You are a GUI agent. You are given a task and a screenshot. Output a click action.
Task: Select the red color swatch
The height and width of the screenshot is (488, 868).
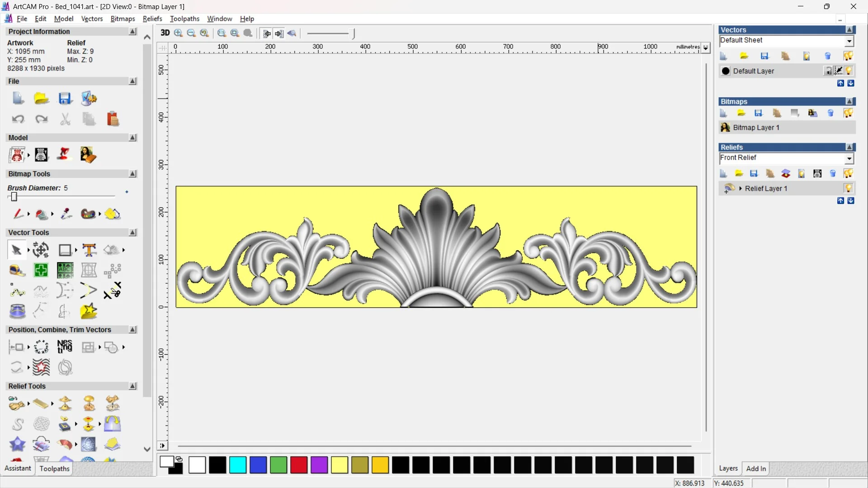299,465
